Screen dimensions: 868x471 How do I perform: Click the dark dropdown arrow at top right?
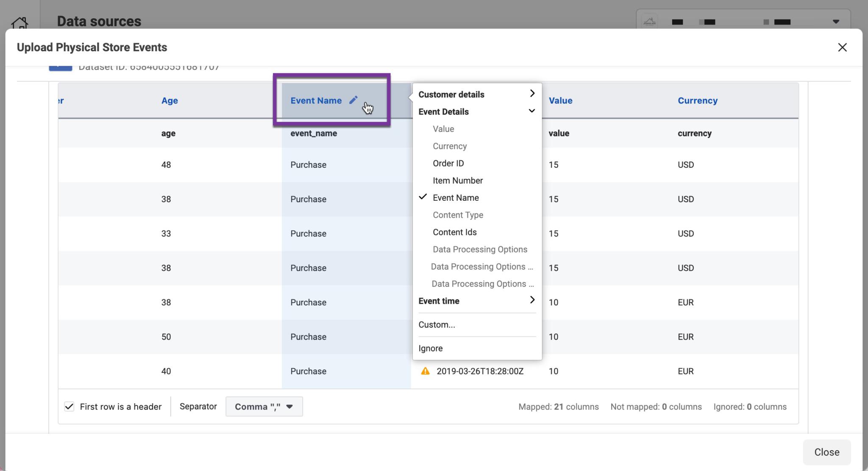tap(835, 21)
